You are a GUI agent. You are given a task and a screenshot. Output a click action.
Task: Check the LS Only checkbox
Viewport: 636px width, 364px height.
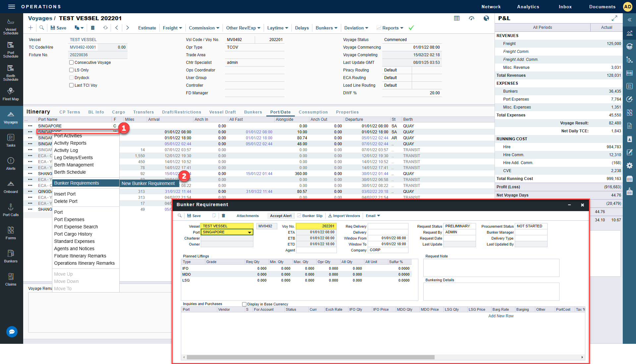point(71,70)
